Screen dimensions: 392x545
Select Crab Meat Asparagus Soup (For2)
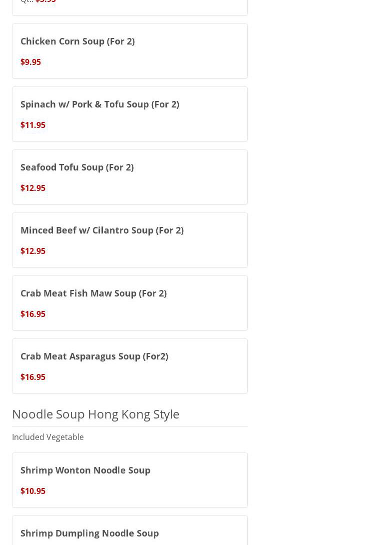pyautogui.click(x=94, y=356)
